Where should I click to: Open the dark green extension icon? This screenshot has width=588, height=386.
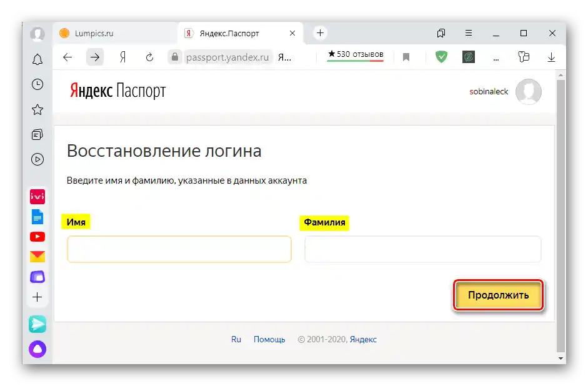pyautogui.click(x=469, y=57)
